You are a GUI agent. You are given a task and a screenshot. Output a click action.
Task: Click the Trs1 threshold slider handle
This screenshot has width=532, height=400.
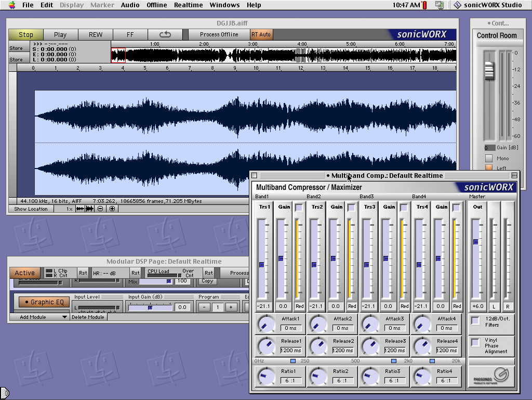(x=262, y=265)
